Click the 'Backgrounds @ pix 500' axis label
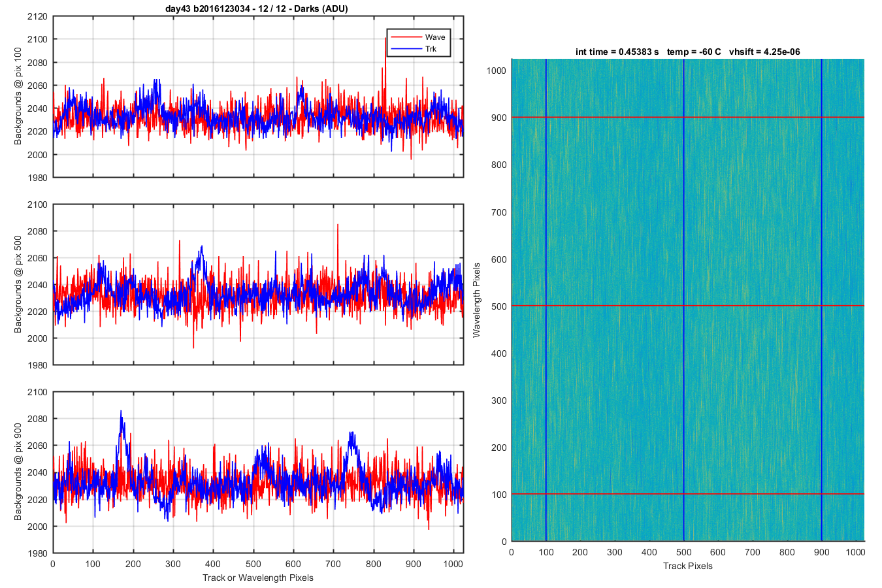 (x=18, y=284)
